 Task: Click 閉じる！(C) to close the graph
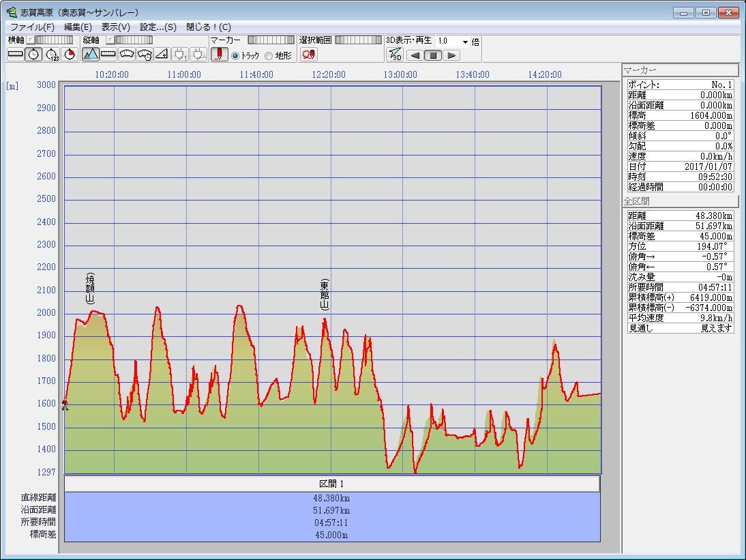[x=208, y=27]
